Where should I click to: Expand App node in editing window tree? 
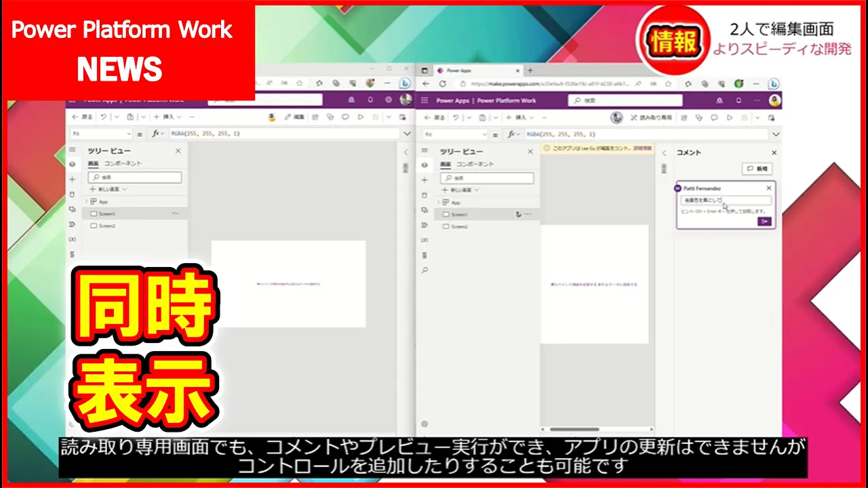(x=86, y=201)
